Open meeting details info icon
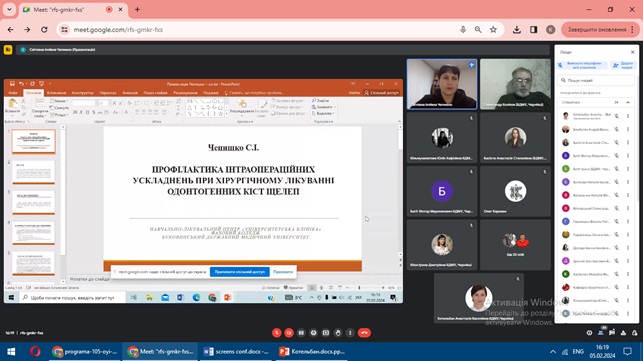 [589, 333]
